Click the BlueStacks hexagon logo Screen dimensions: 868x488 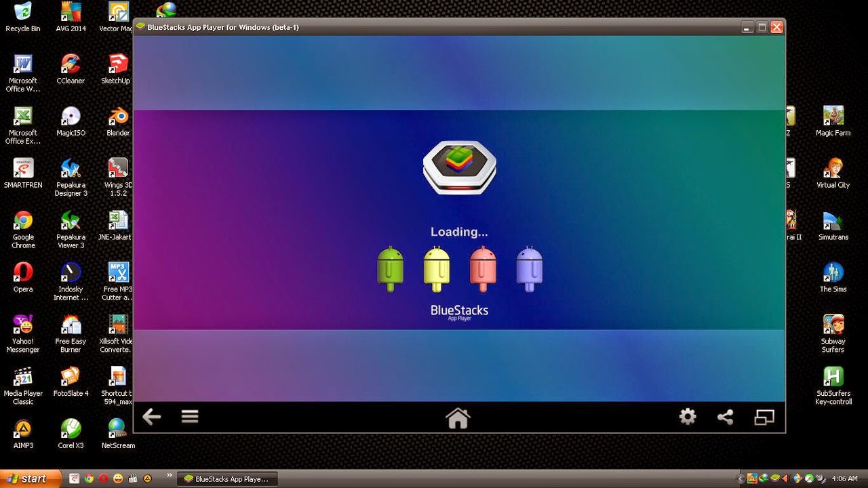[460, 167]
